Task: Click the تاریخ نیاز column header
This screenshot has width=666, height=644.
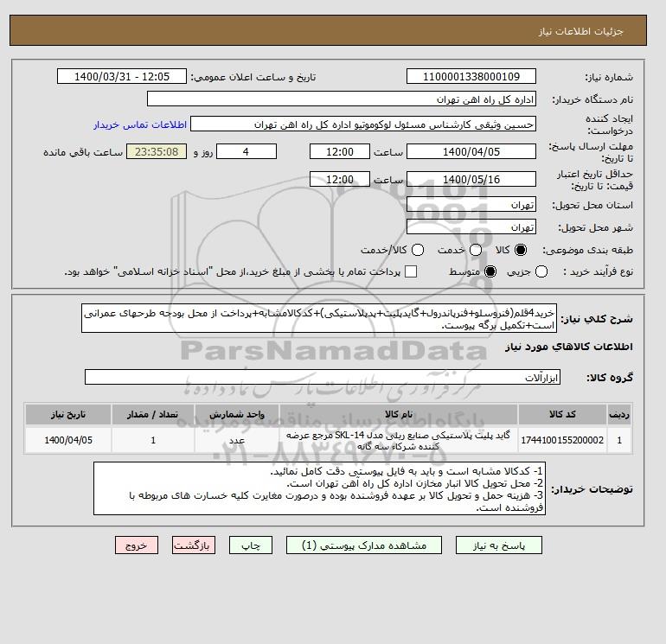Action: pos(68,414)
